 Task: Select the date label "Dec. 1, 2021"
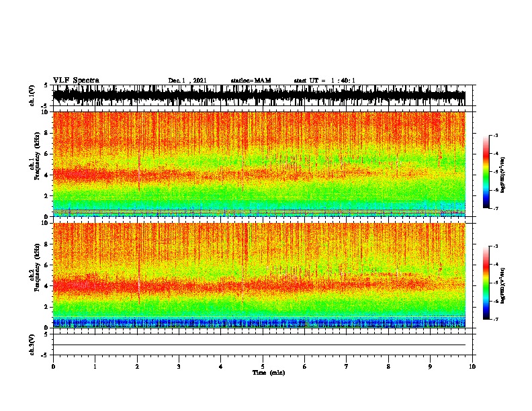tap(187, 81)
